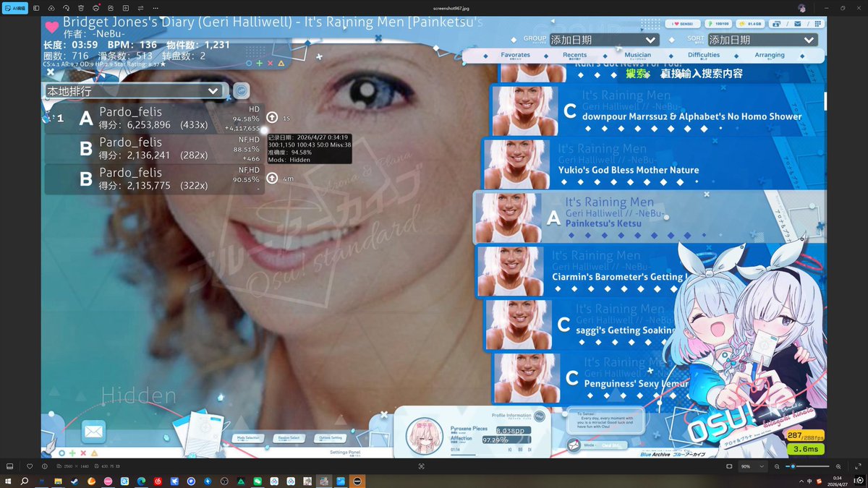Click the Profile Information round icon
Screen dimensions: 868x488
point(539,416)
